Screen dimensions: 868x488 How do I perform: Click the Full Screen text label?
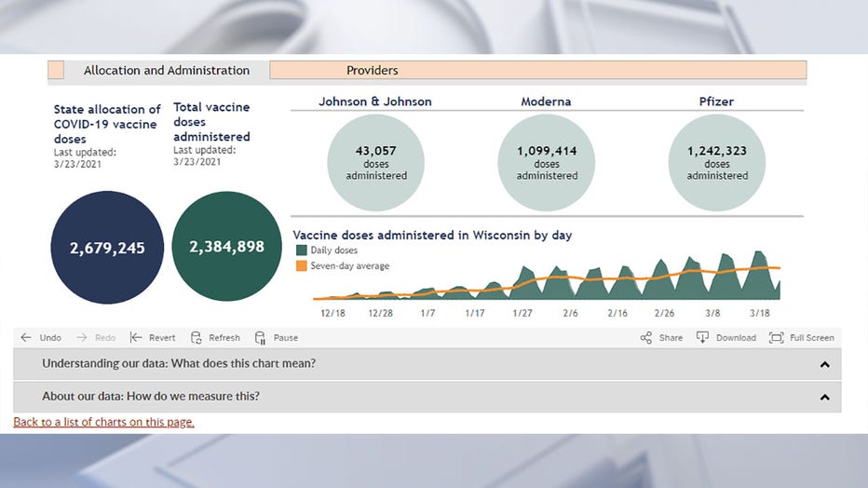[811, 337]
